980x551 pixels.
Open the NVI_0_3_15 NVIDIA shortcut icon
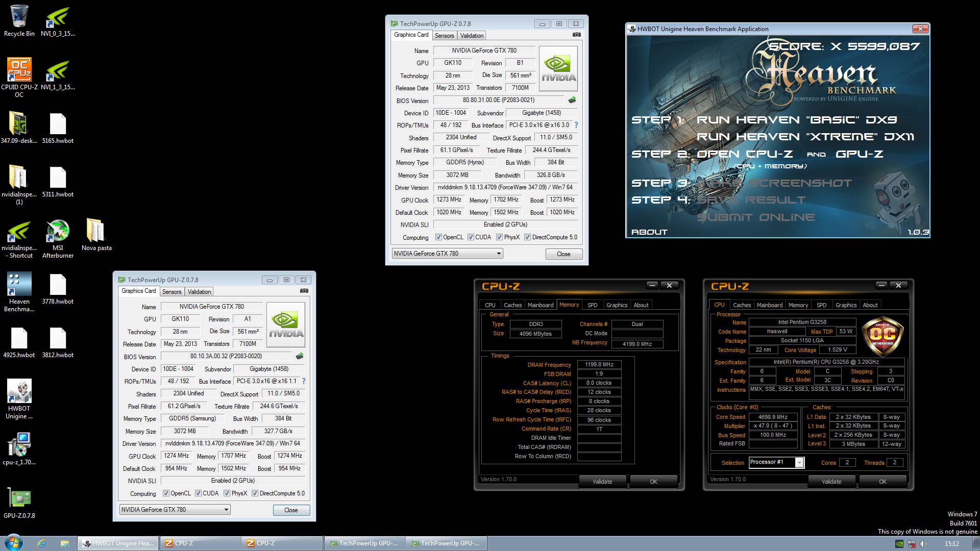58,21
